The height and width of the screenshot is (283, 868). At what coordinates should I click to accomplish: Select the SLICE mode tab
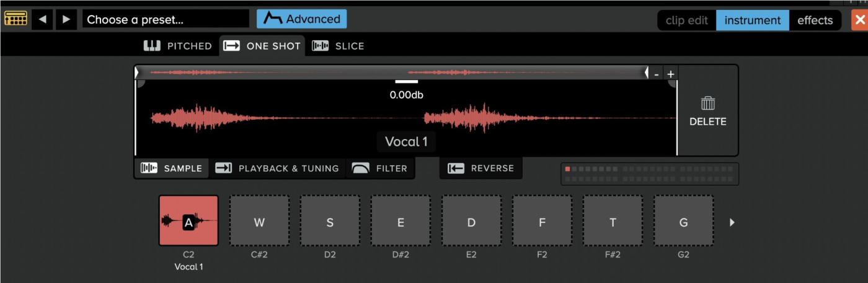(338, 46)
